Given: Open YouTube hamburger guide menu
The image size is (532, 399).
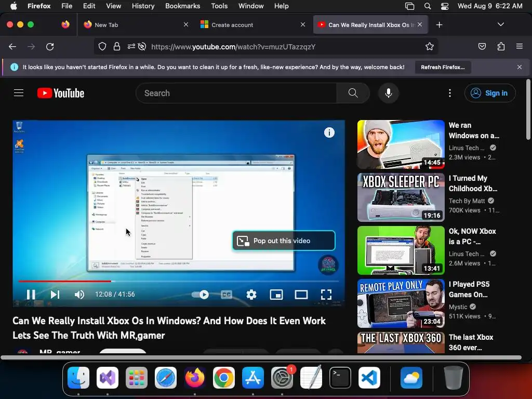Looking at the screenshot, I should pos(19,93).
